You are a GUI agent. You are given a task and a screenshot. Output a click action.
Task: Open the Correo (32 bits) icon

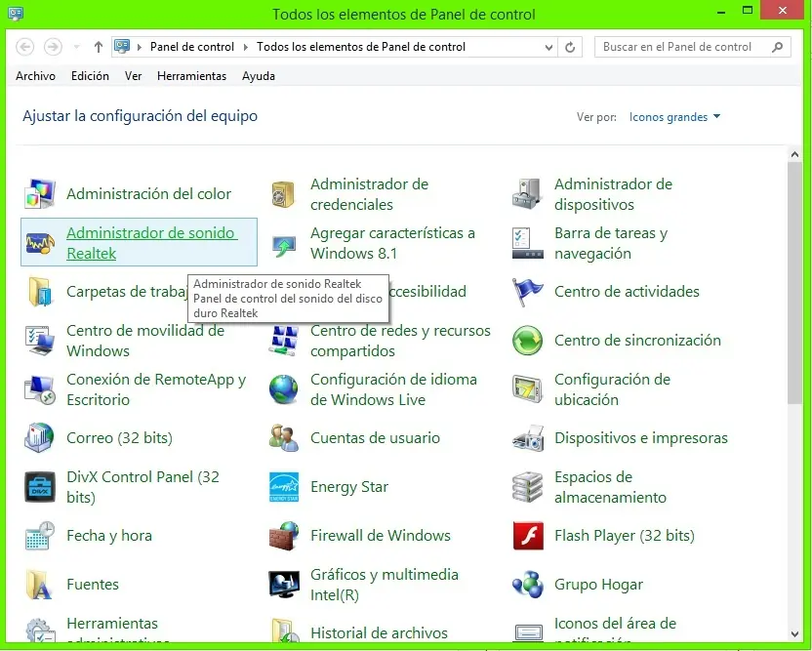click(40, 437)
